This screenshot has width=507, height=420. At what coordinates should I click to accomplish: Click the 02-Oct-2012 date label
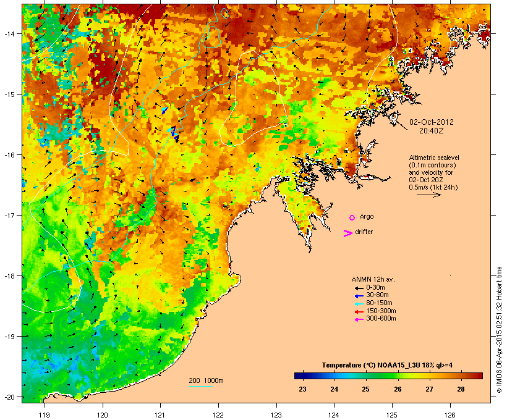(432, 122)
